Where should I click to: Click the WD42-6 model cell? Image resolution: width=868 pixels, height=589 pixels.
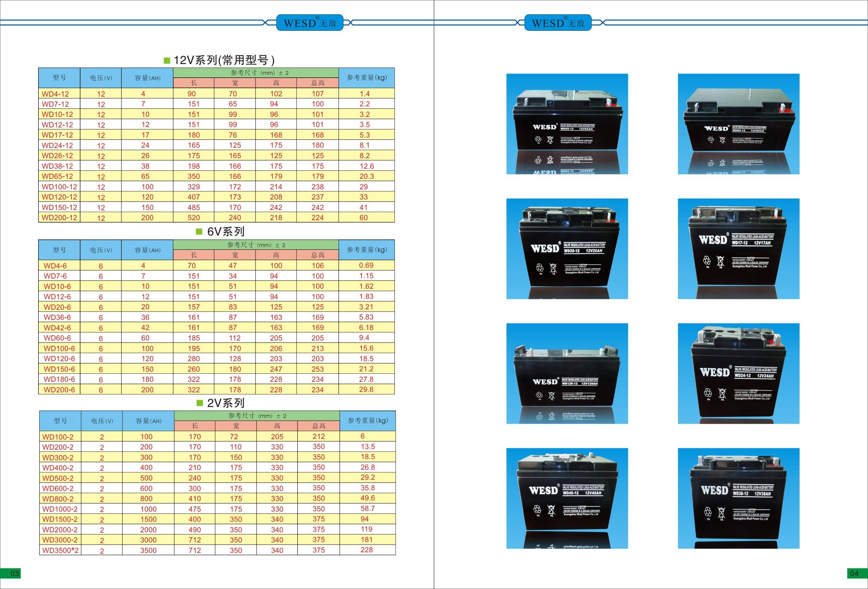[59, 328]
